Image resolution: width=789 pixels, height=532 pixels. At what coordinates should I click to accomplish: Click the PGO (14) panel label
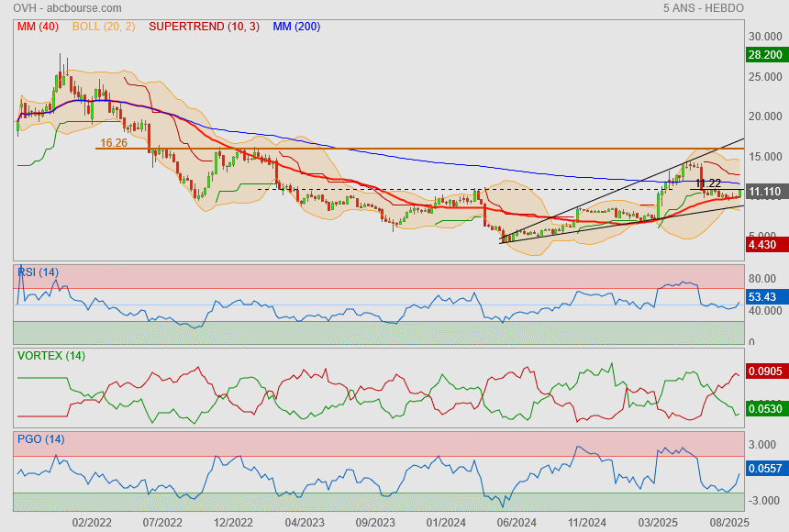coord(40,439)
